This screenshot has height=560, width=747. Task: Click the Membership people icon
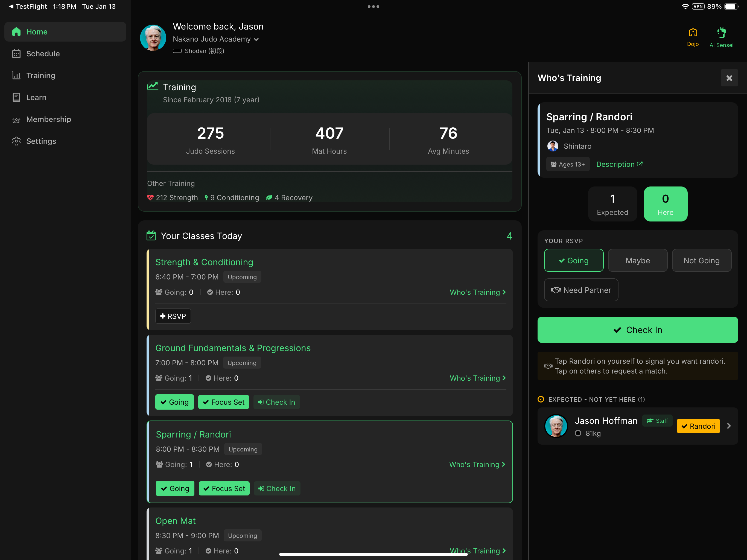pyautogui.click(x=16, y=120)
